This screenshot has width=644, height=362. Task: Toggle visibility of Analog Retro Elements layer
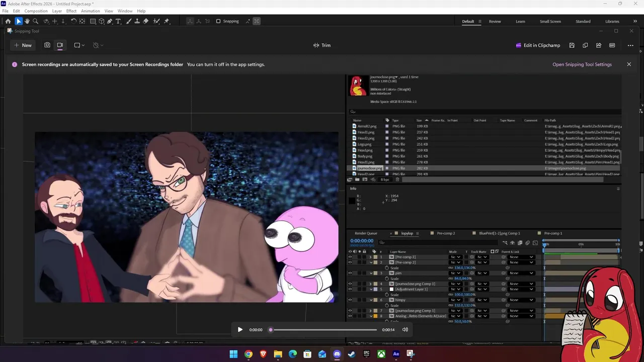pyautogui.click(x=350, y=316)
